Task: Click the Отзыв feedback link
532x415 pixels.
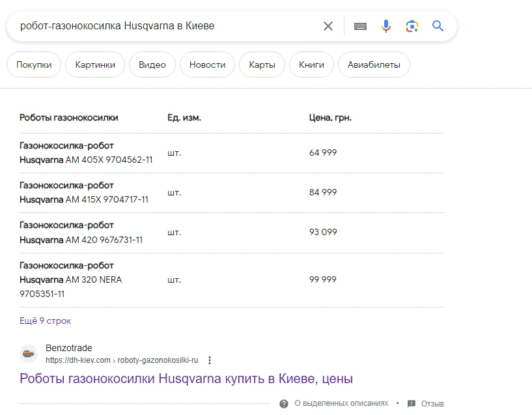Action: pyautogui.click(x=432, y=404)
